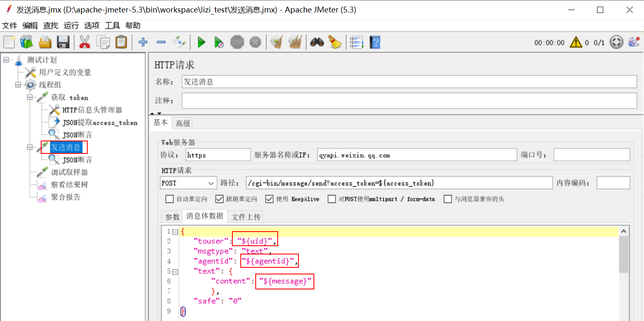Open help question mark icon
The image size is (644, 321).
(375, 42)
